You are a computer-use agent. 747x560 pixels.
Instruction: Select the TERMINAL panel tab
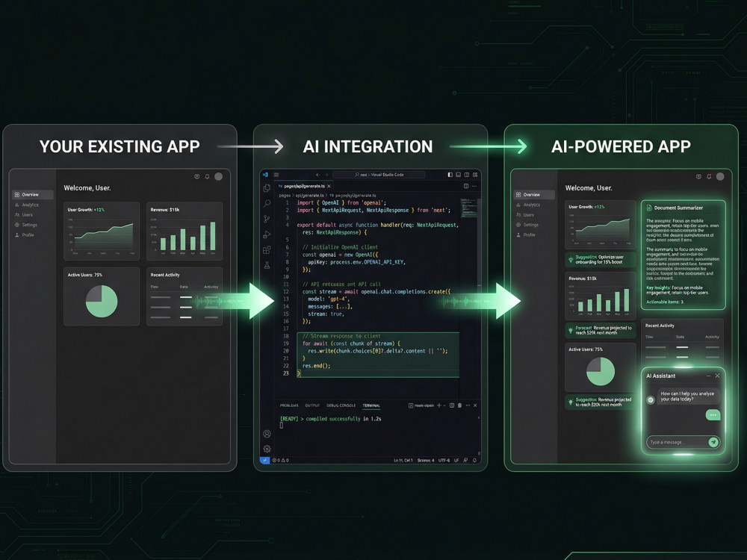(x=371, y=405)
